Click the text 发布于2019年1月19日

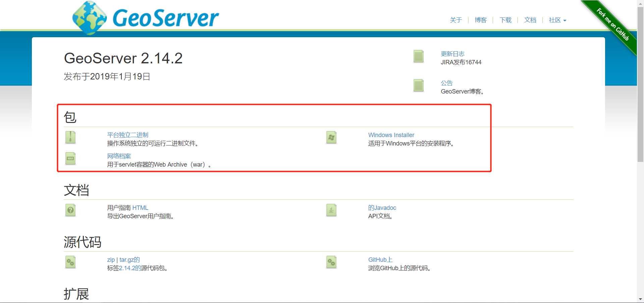(x=107, y=77)
